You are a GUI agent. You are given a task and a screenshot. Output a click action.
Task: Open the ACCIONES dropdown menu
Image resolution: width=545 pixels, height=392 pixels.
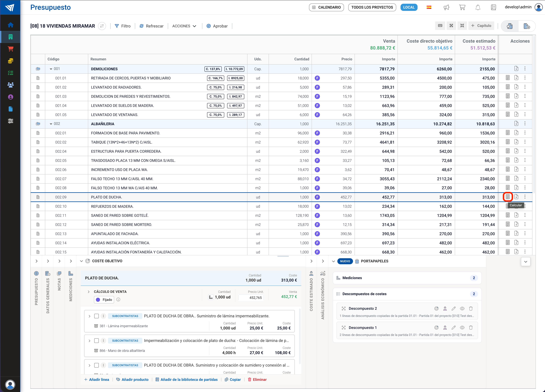tap(184, 26)
